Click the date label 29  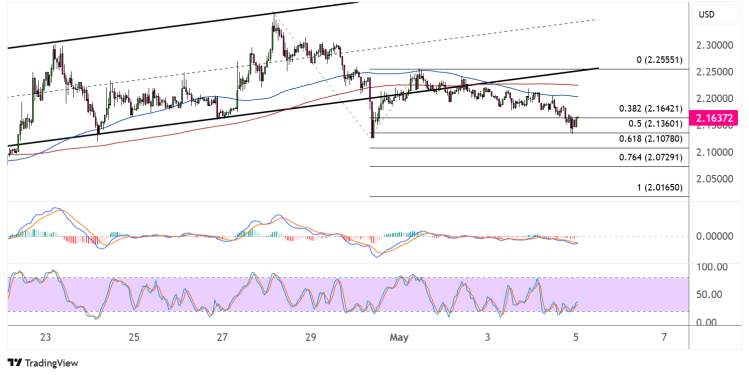[x=310, y=338]
